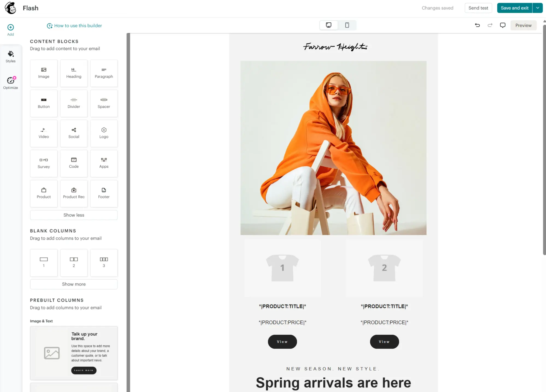Image resolution: width=546 pixels, height=392 pixels.
Task: Click the Mailchimp monkey logo
Action: click(x=10, y=8)
